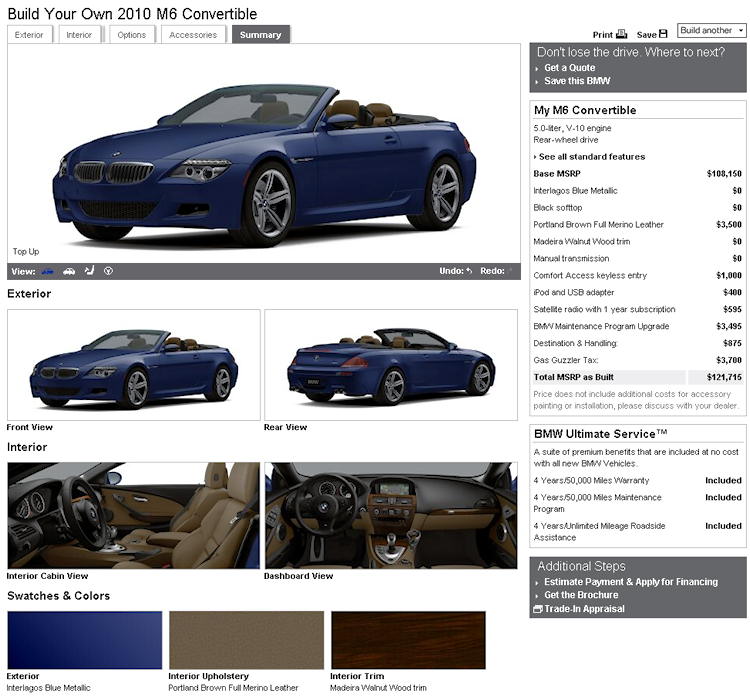Screen dimensions: 750x697
Task: Click the Save text label
Action: pyautogui.click(x=646, y=35)
